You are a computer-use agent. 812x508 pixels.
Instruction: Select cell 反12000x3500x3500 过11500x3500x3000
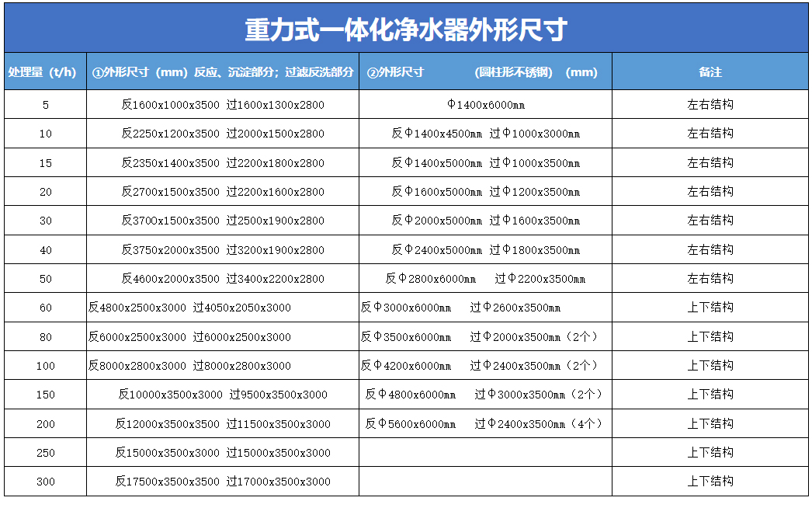coord(225,423)
